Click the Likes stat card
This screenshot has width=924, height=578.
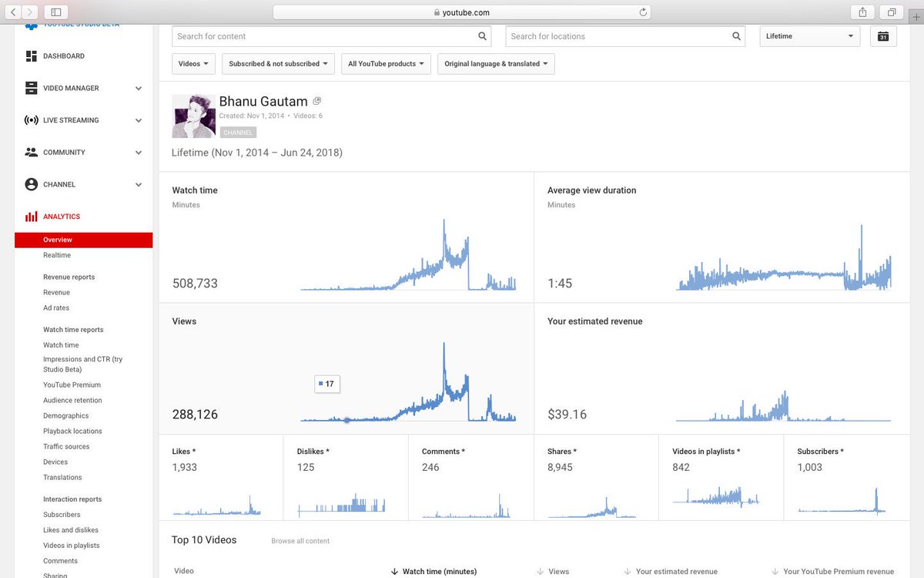(x=222, y=478)
